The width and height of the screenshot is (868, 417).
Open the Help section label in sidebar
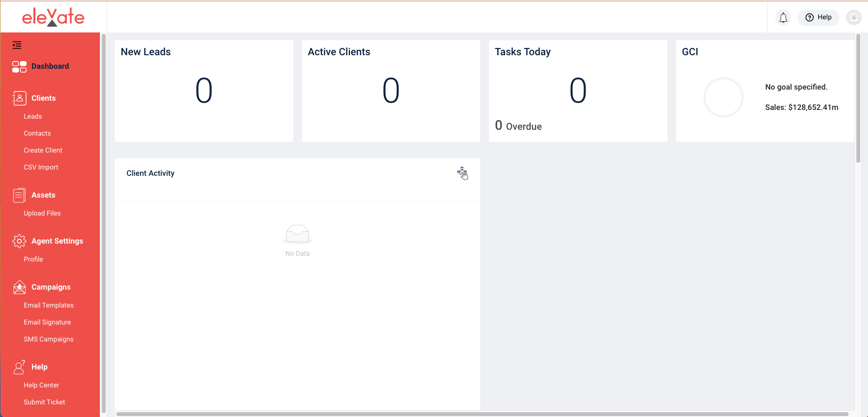[x=39, y=367]
